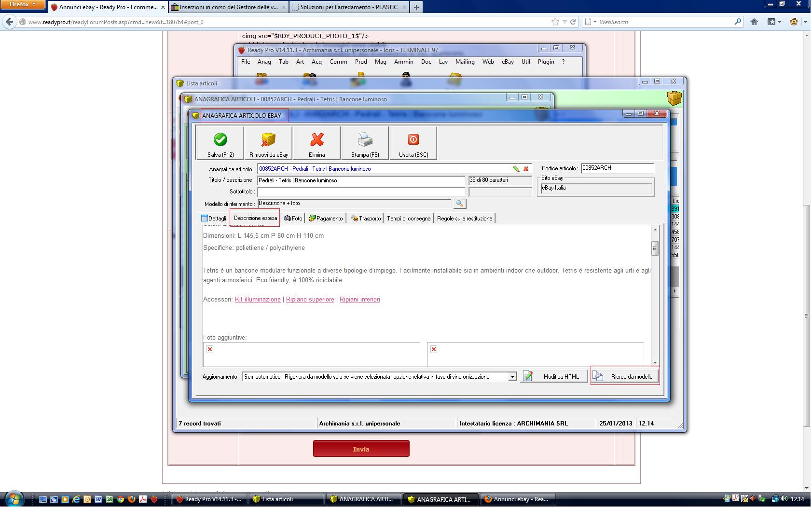Click the search magnifier in WebSearch box
Viewport: 812px width, 507px height.
(738, 22)
